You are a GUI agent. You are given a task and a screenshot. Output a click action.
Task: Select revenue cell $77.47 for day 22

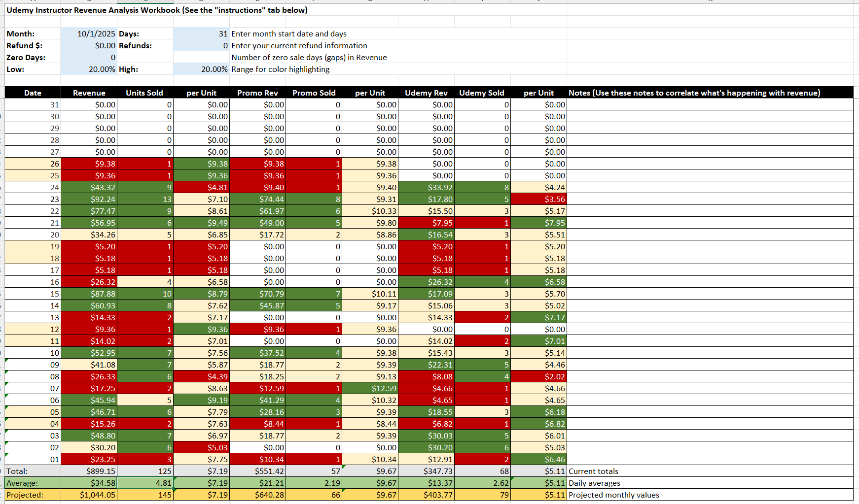click(89, 211)
